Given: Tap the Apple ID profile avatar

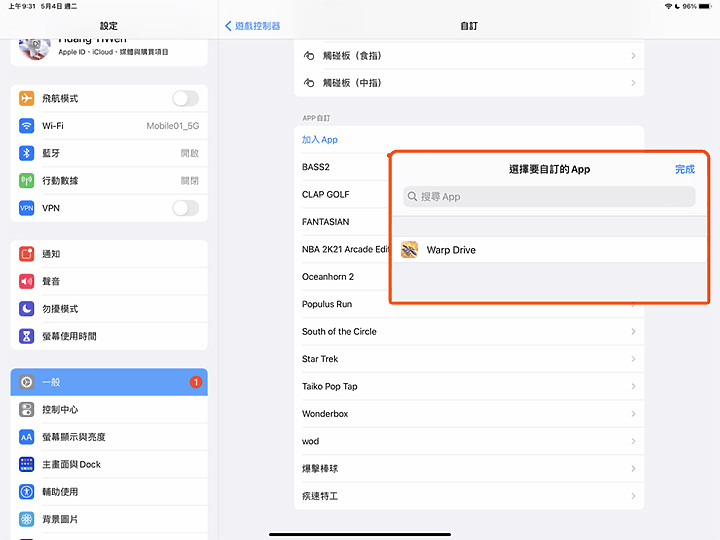Looking at the screenshot, I should (x=34, y=49).
